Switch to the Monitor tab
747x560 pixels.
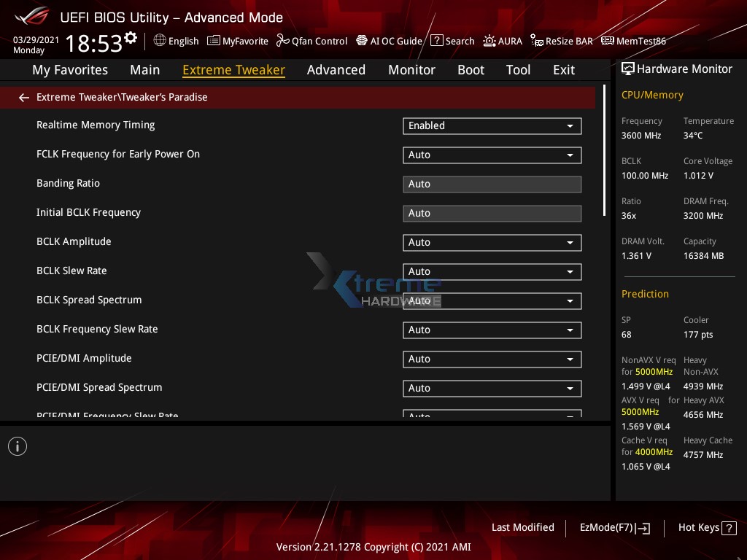pyautogui.click(x=411, y=69)
